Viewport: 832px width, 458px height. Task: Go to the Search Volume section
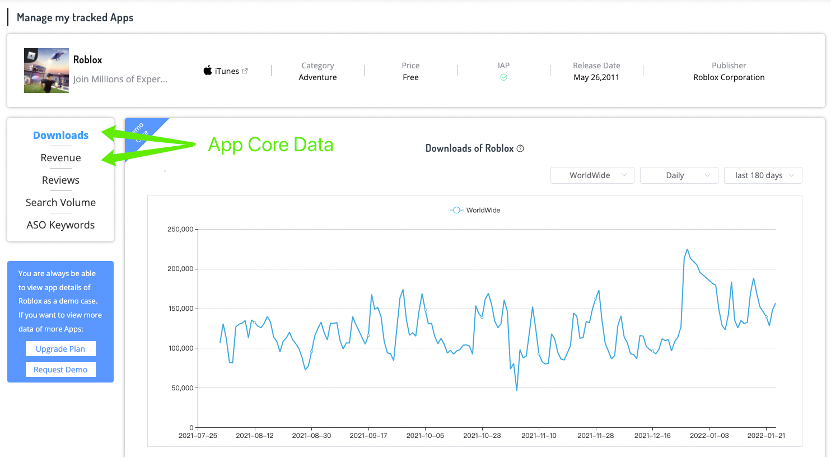60,202
